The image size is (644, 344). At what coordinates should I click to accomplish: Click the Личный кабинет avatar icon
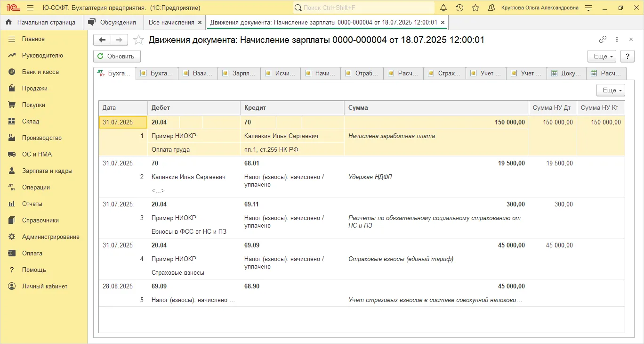click(x=12, y=286)
